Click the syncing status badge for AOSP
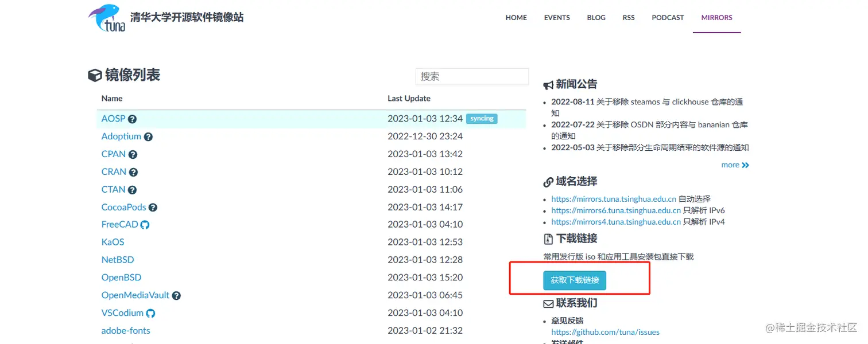The image size is (868, 344). 482,119
